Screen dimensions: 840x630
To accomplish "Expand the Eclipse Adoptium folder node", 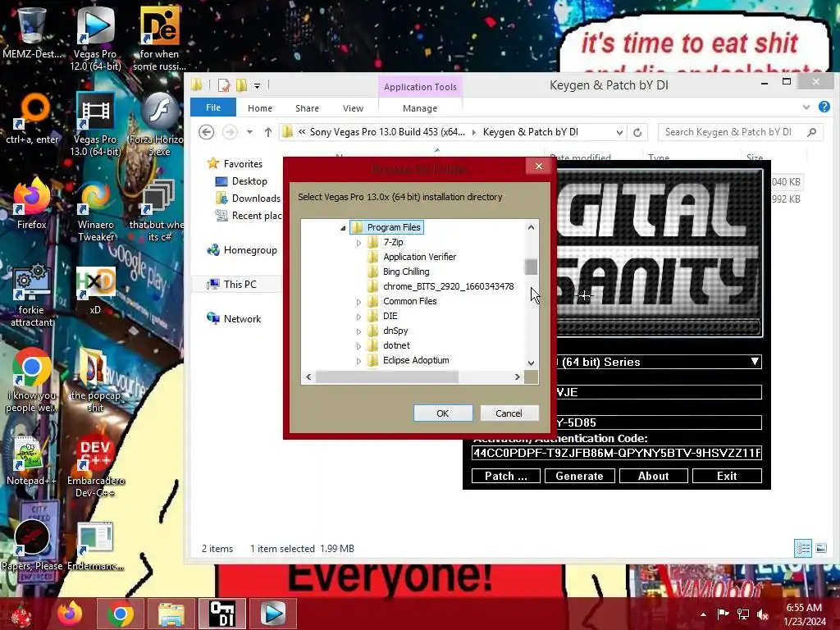I will pos(358,361).
